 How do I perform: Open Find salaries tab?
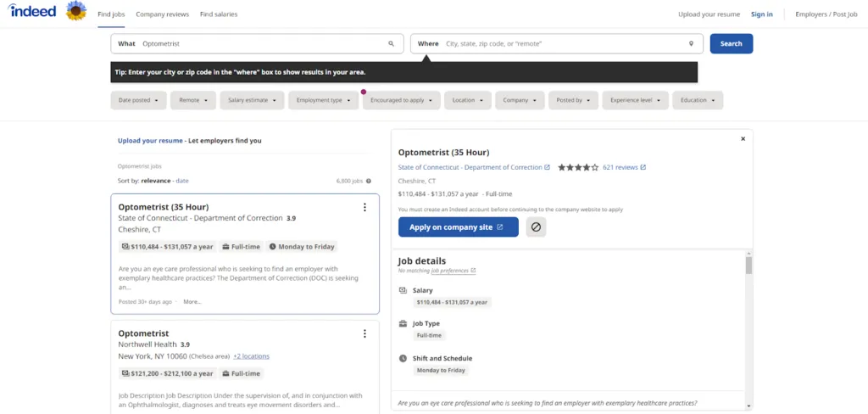(219, 14)
